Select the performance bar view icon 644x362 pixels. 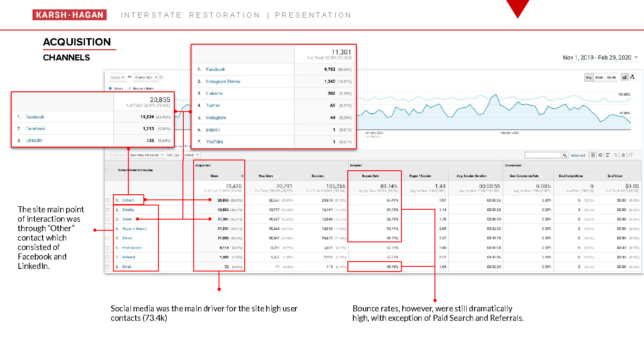pyautogui.click(x=608, y=155)
